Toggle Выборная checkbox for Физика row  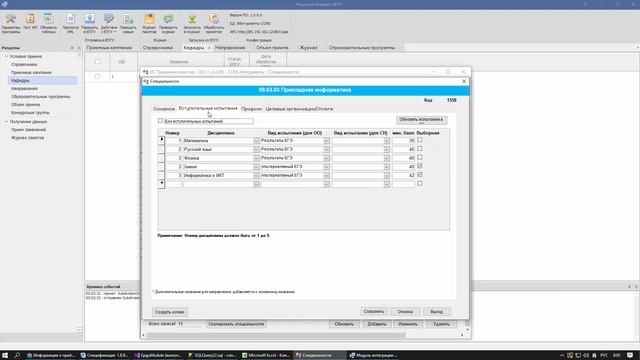[420, 158]
